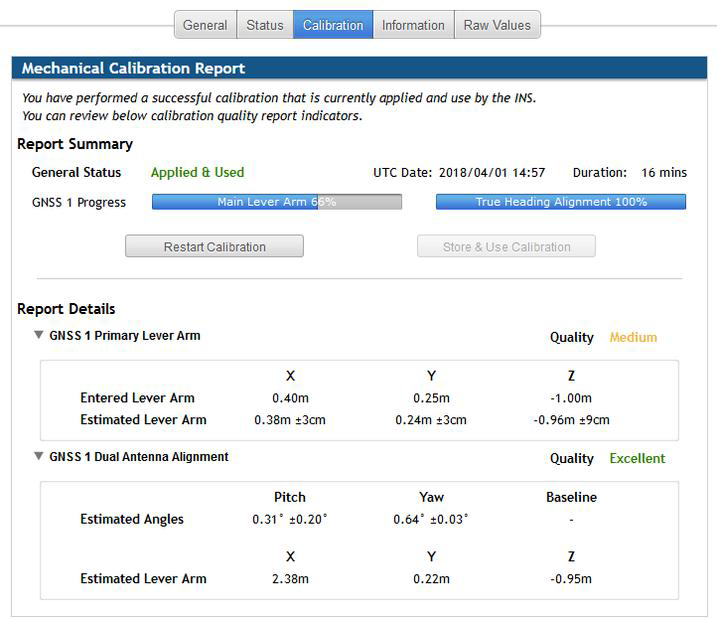Click the Restart Calibration button
The width and height of the screenshot is (717, 621).
pos(214,247)
